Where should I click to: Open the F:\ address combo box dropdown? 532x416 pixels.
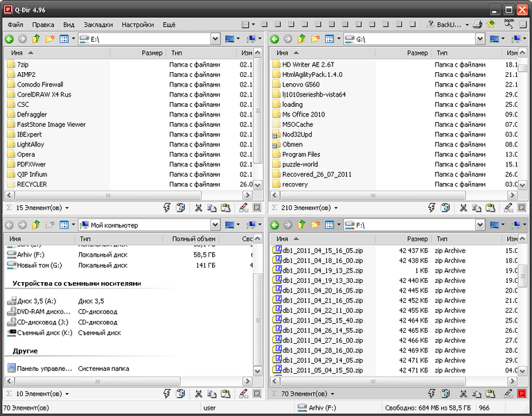[x=480, y=225]
